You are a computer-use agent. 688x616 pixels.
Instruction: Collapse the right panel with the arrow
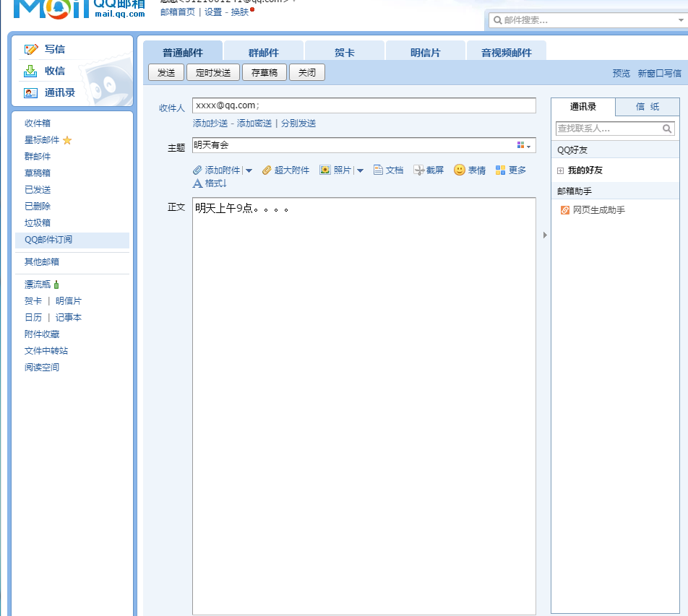544,235
